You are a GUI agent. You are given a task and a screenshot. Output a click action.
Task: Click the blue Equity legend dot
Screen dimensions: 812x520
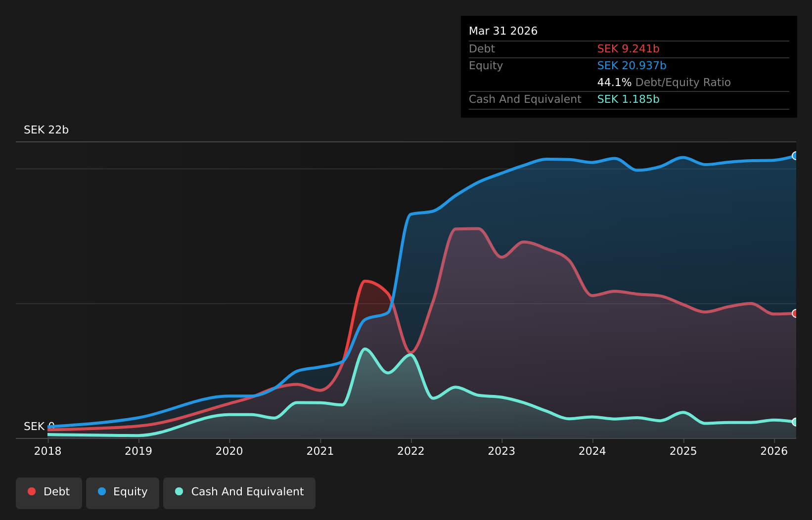(102, 491)
